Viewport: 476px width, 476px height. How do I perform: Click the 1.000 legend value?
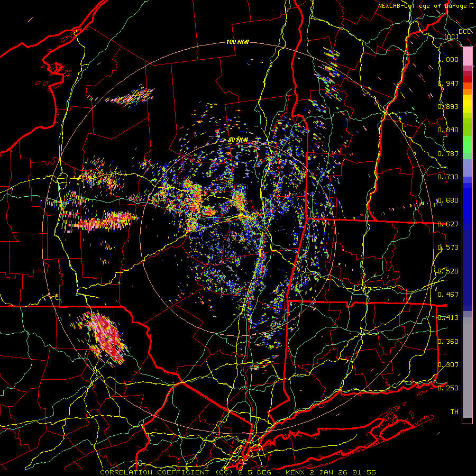coord(448,59)
